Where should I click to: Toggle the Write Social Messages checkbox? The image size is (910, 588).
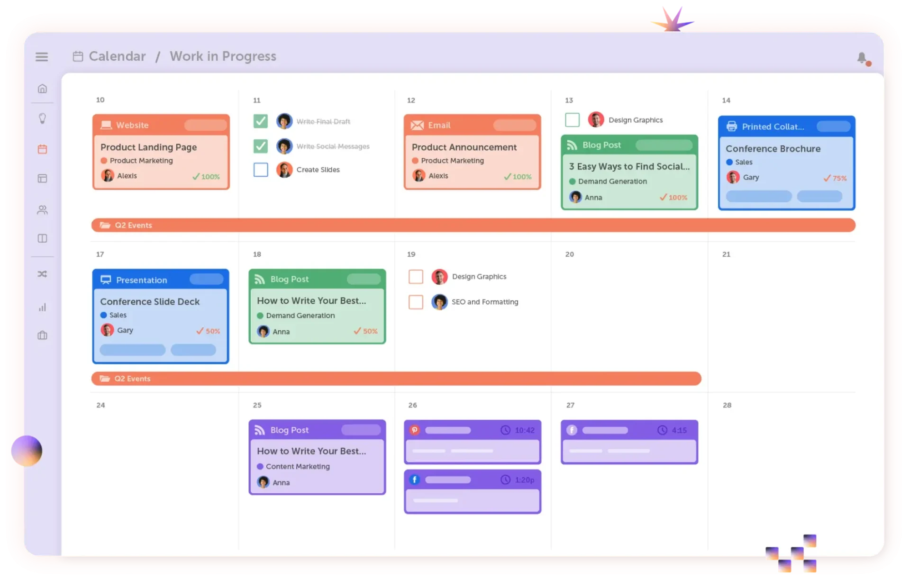click(x=260, y=146)
